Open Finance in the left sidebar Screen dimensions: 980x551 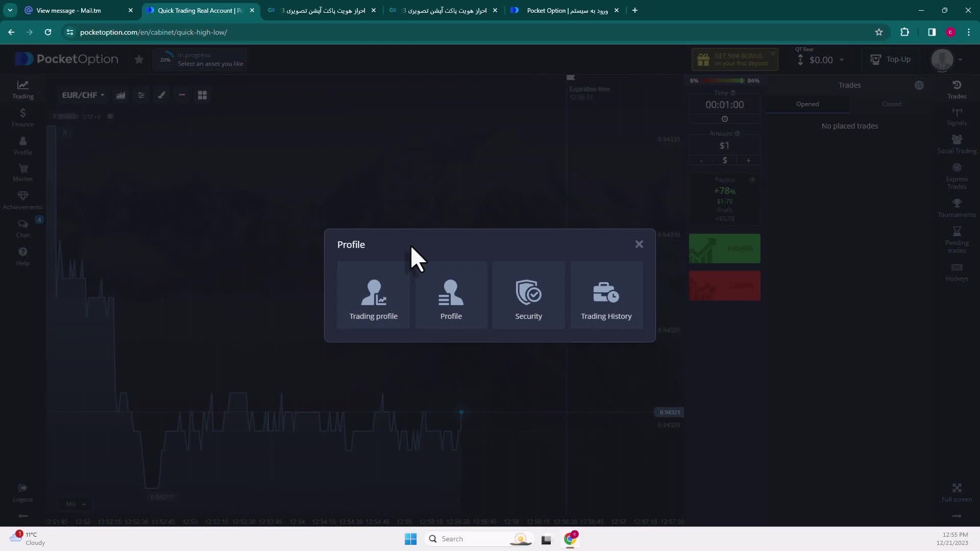(x=22, y=117)
